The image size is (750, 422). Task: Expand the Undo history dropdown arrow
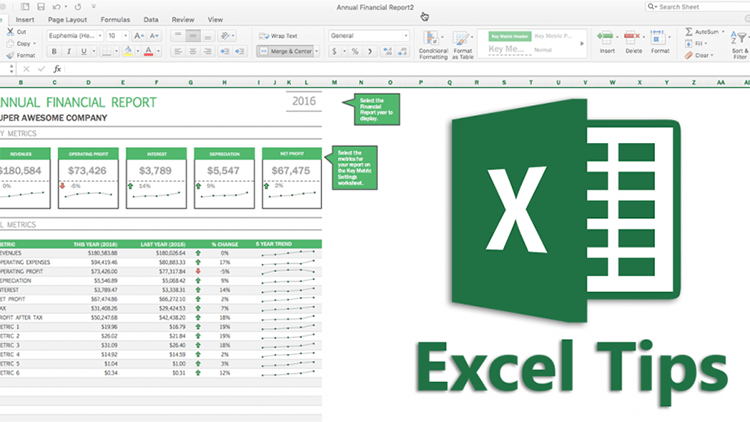click(66, 7)
